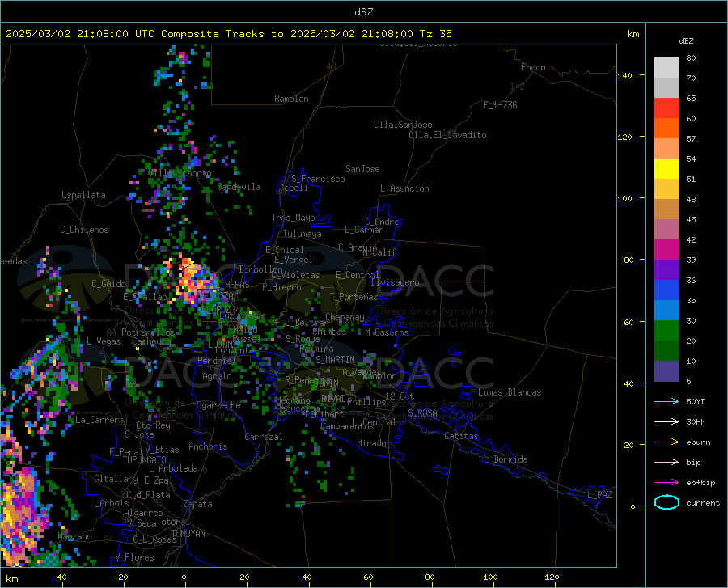Click the Clla.SanJose label
Viewport: 728px width, 588px height.
[403, 125]
